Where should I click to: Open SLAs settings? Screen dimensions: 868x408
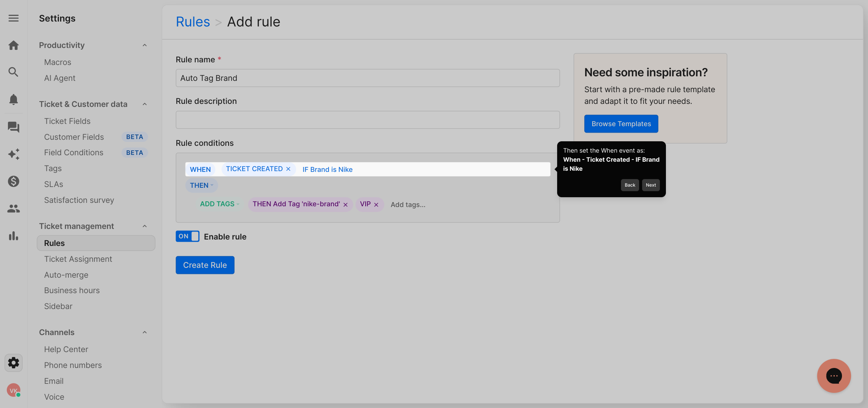point(54,184)
